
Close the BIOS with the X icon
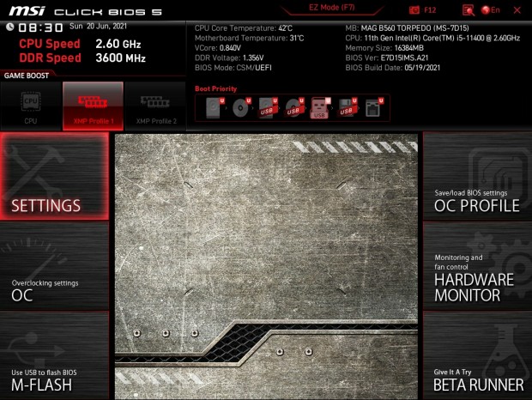coord(517,10)
